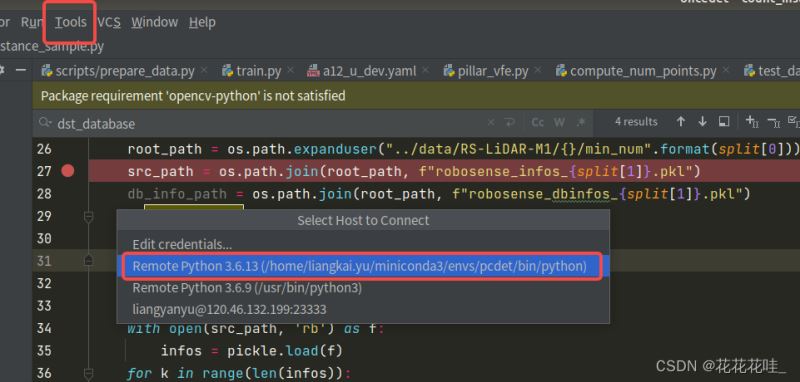Unselect occurrence icon in search bar
The image size is (800, 382).
coord(774,122)
